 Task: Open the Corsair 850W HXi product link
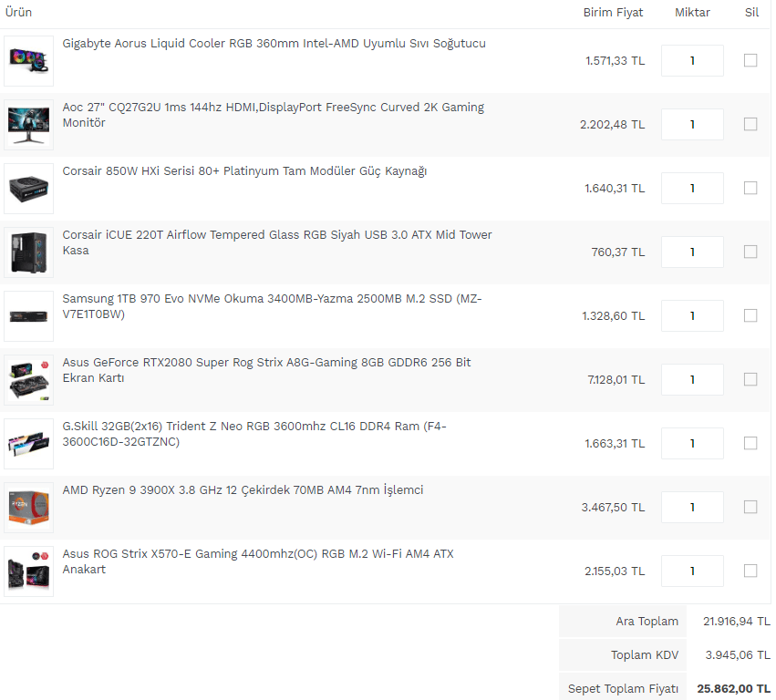(243, 171)
